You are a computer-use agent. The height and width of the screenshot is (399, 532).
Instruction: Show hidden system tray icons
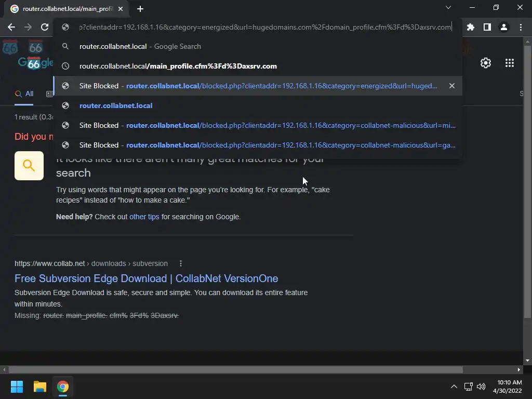tap(454, 387)
